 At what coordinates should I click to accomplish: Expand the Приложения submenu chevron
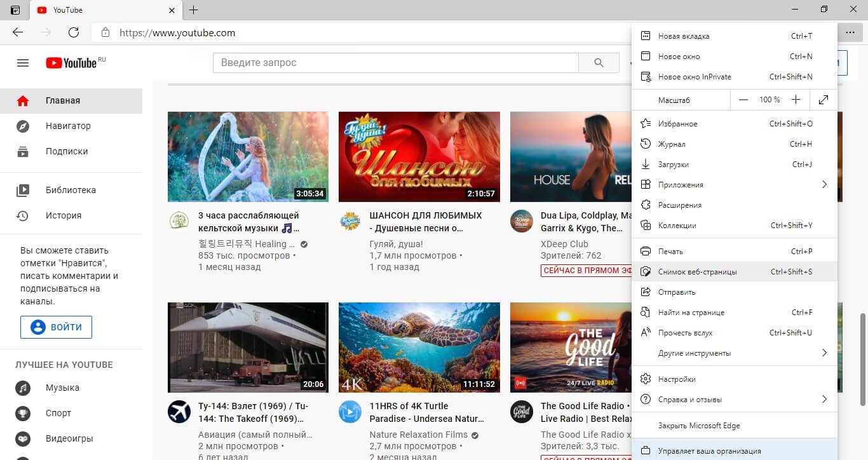click(x=824, y=184)
